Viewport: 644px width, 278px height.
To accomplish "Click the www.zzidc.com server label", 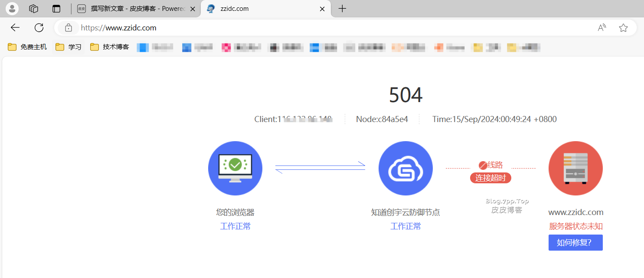I will 576,212.
